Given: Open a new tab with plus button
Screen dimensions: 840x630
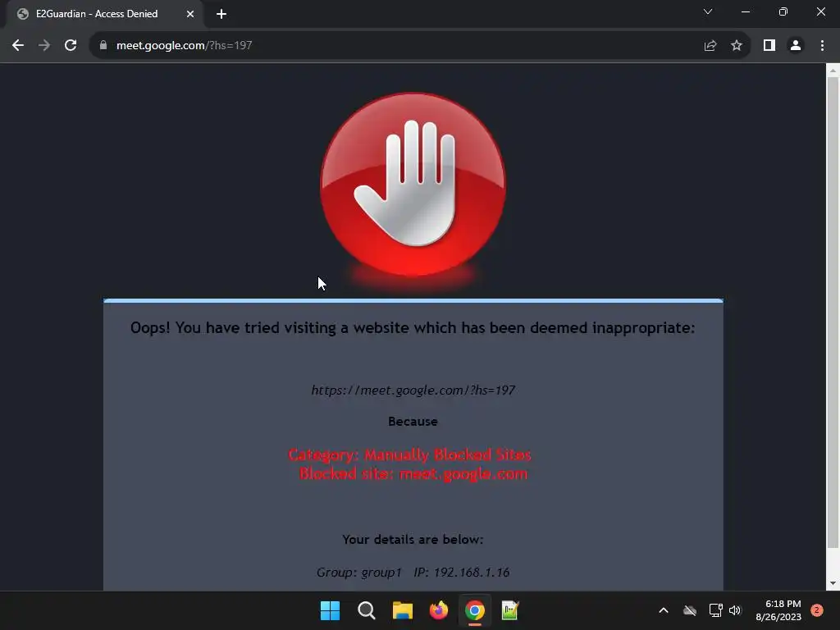Looking at the screenshot, I should click(221, 14).
